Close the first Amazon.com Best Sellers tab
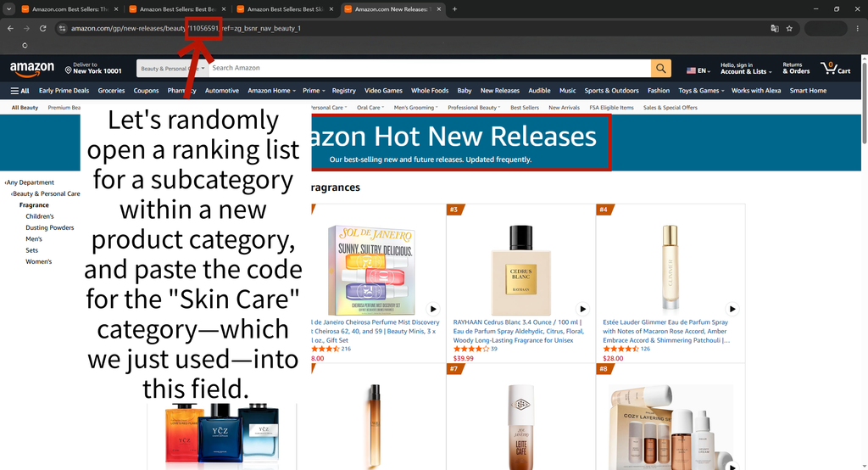This screenshot has width=868, height=470. 116,8
